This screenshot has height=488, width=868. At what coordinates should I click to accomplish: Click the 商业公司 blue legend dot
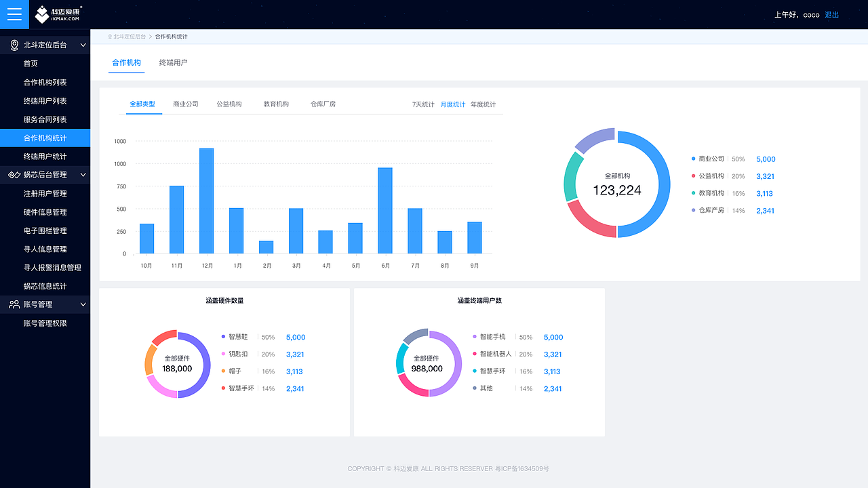pyautogui.click(x=693, y=159)
